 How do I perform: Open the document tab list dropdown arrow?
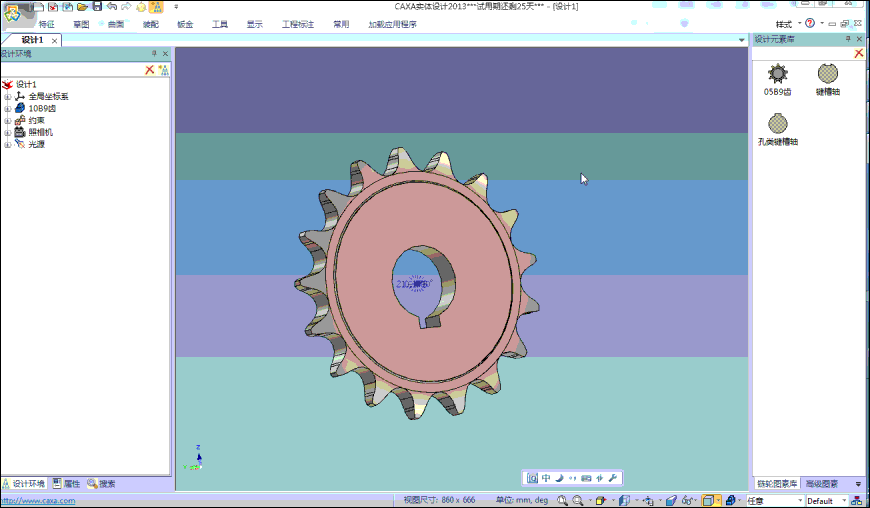(741, 40)
